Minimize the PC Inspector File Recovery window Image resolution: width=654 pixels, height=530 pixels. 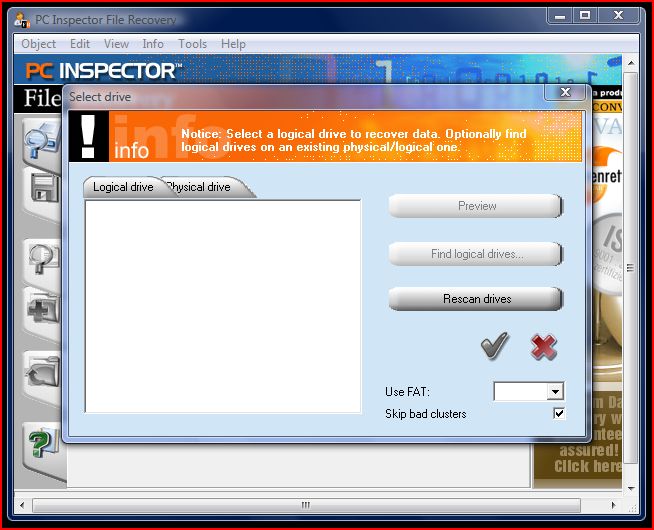pyautogui.click(x=560, y=16)
